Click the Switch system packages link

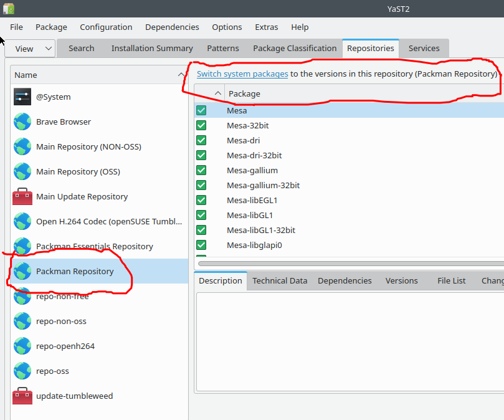click(x=243, y=74)
